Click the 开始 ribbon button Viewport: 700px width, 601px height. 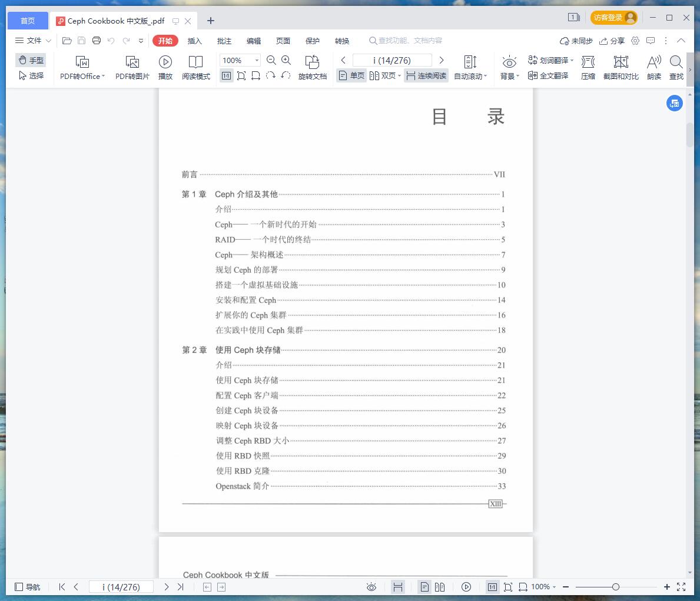[x=165, y=41]
